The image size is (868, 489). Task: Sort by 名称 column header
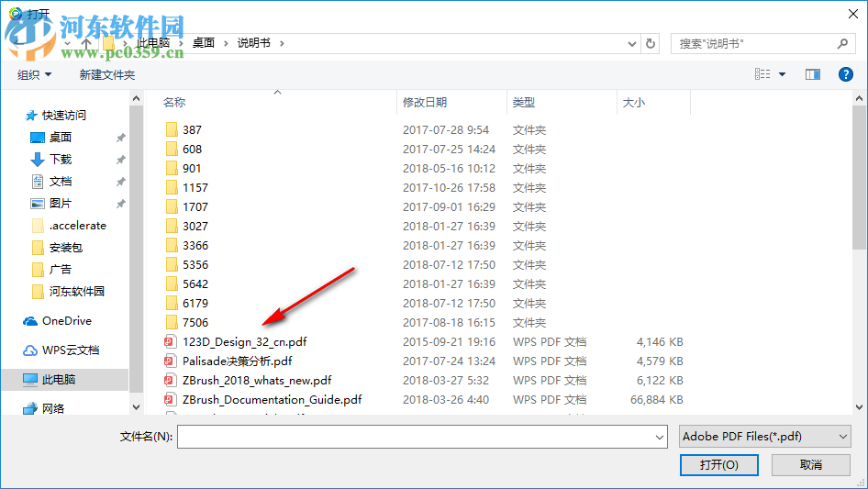[x=174, y=103]
